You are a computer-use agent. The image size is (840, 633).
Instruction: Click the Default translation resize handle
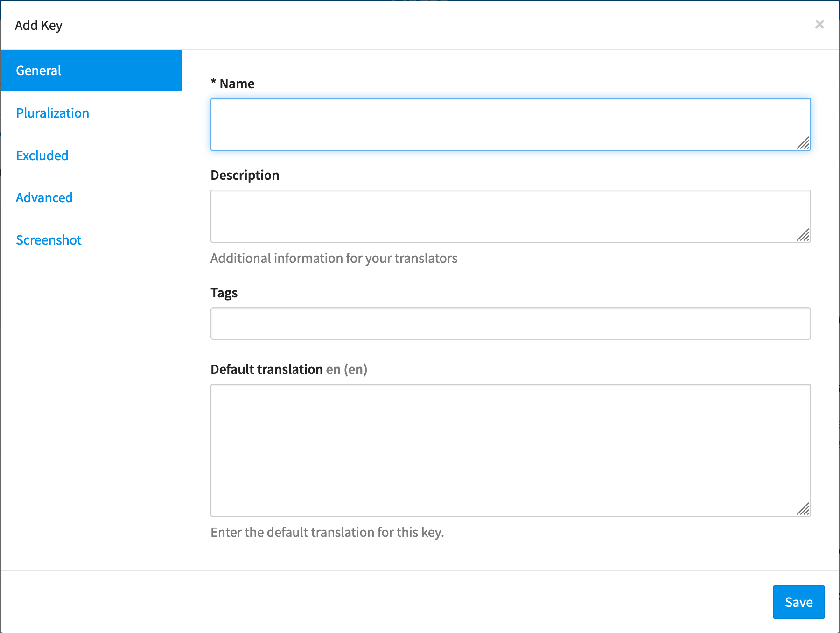coord(803,509)
